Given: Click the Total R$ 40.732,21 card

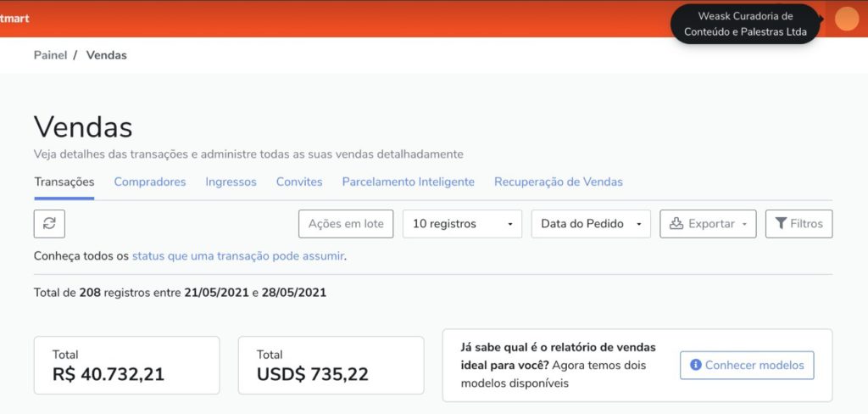Looking at the screenshot, I should (127, 366).
